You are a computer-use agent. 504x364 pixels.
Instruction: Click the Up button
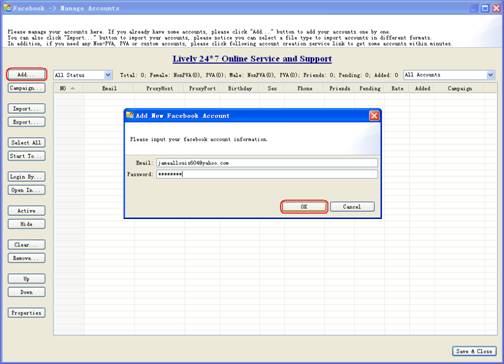tap(26, 279)
